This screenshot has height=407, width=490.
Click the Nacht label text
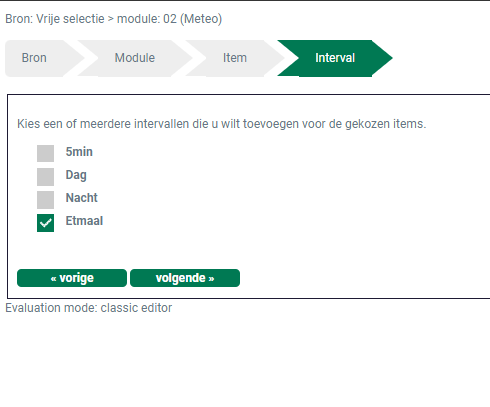pyautogui.click(x=82, y=198)
